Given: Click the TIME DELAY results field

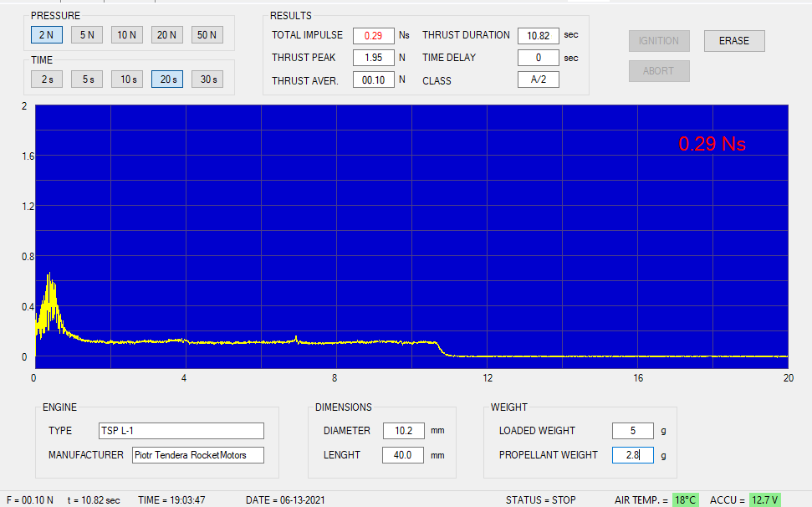Looking at the screenshot, I should coord(538,58).
